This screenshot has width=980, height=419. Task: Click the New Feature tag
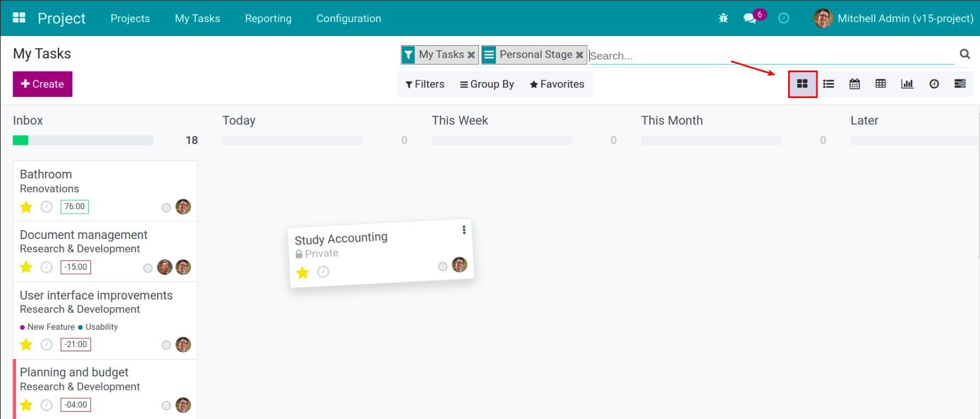47,327
